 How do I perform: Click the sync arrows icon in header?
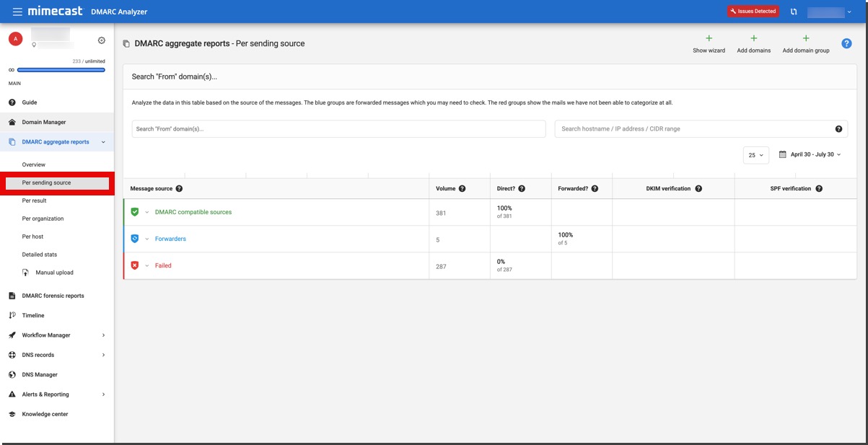[x=794, y=12]
